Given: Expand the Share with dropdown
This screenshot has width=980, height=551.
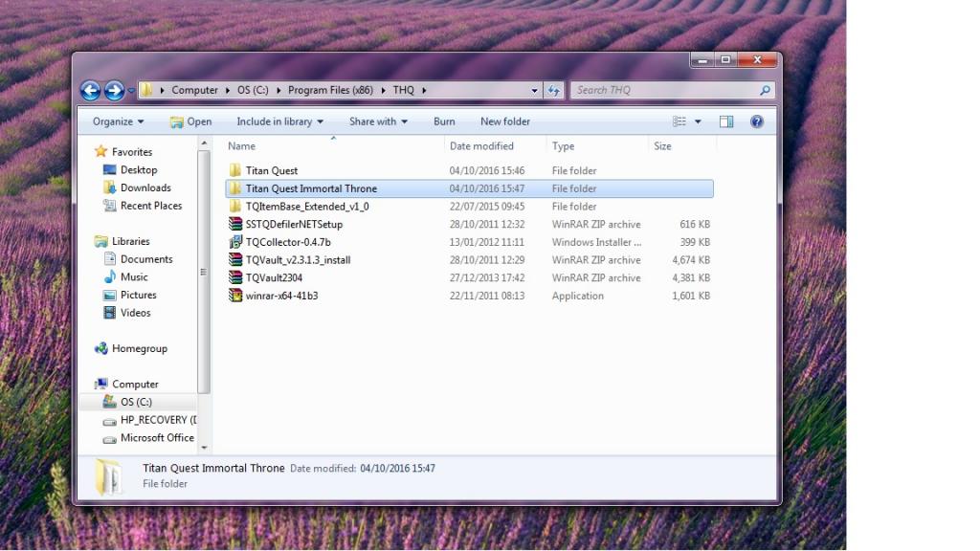Looking at the screenshot, I should [378, 121].
